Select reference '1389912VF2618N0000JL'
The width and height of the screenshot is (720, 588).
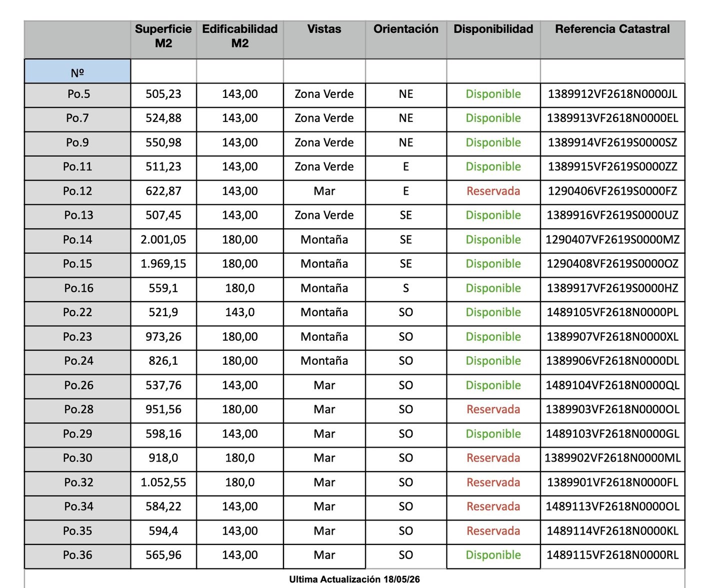(x=612, y=94)
